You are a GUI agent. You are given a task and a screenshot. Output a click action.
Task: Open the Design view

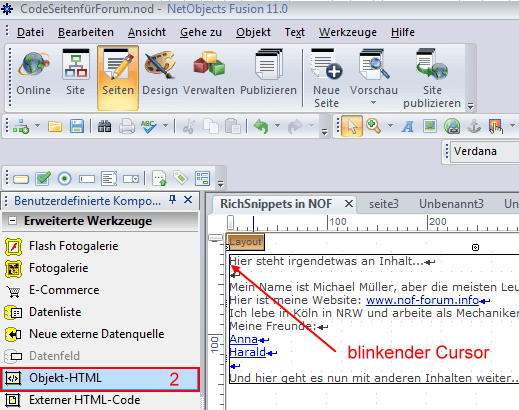[160, 74]
